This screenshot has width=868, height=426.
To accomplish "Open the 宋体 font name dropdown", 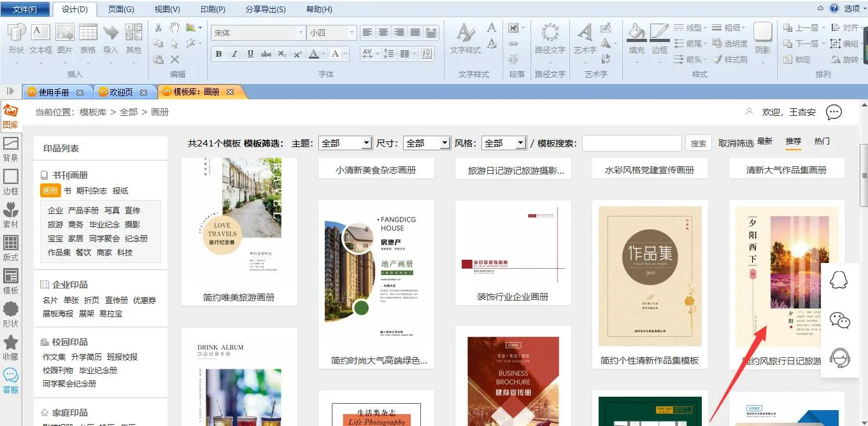I will pyautogui.click(x=301, y=32).
